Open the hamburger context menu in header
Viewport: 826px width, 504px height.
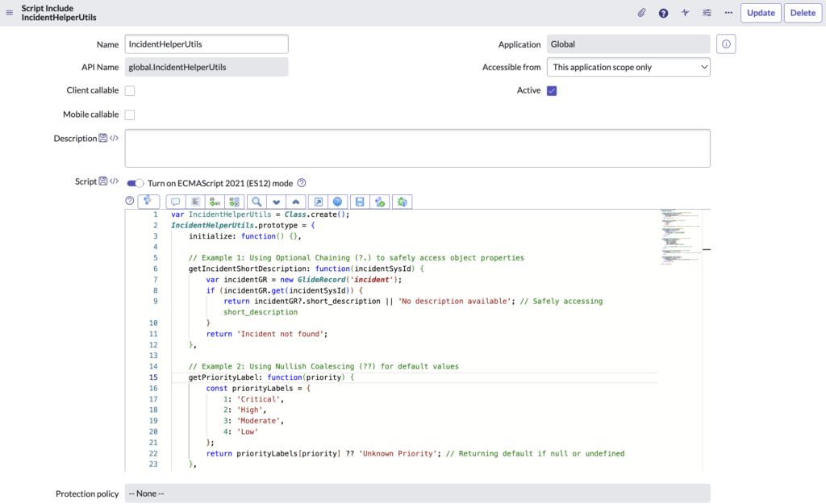pyautogui.click(x=10, y=13)
